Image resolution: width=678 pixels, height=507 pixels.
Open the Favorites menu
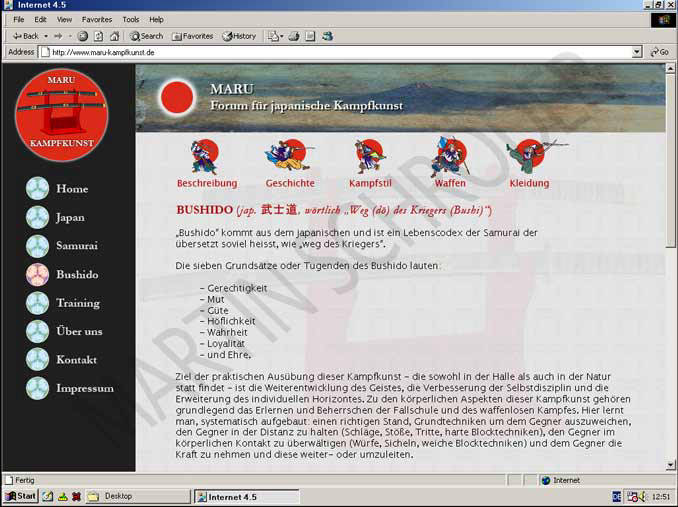coord(97,19)
